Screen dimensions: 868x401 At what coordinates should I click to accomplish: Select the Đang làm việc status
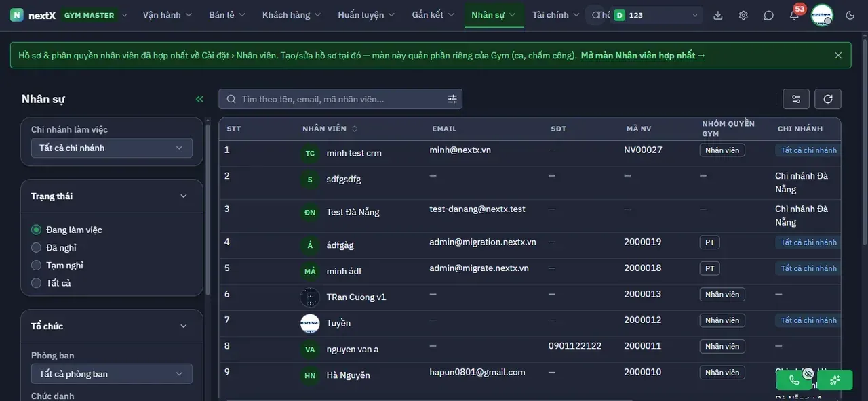pos(37,230)
